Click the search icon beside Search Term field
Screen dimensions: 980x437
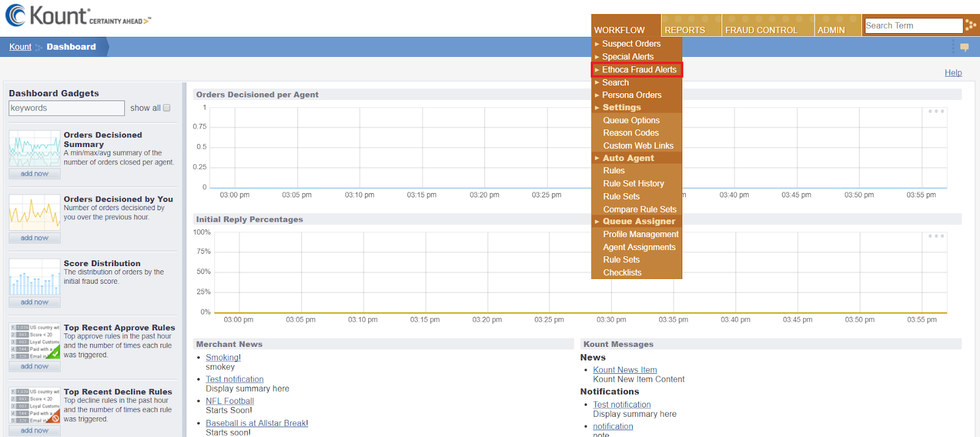[x=971, y=25]
